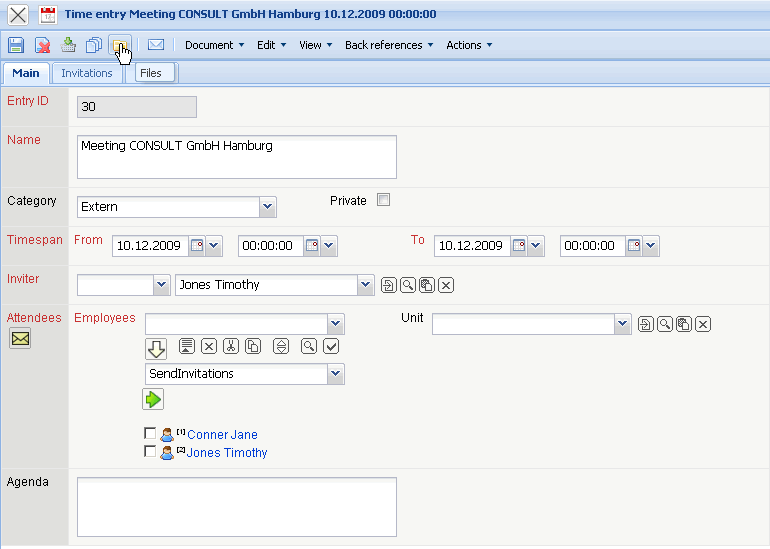The height and width of the screenshot is (549, 770).
Task: Enable the Private checkbox
Action: 383,200
